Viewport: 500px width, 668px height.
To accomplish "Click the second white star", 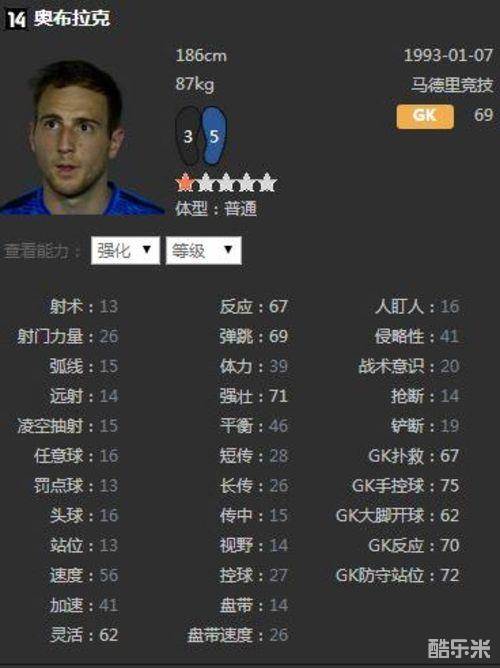I will (206, 182).
